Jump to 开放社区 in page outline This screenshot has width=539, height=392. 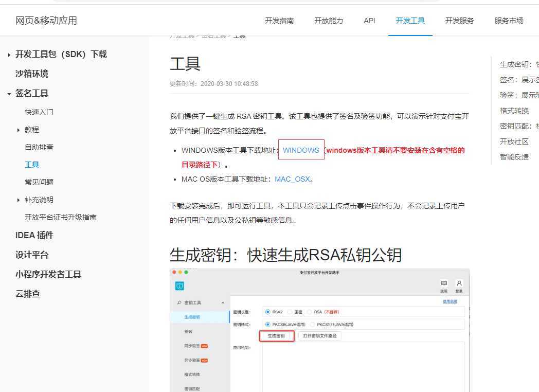click(514, 141)
